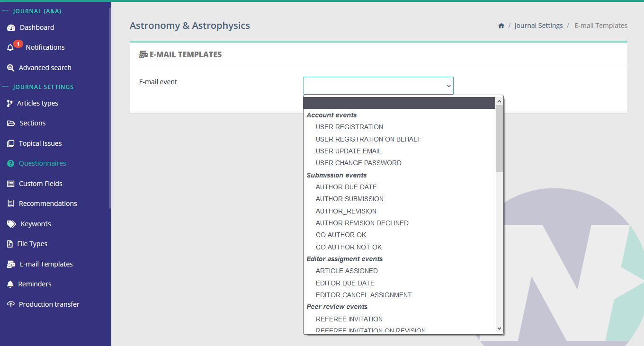Screen dimensions: 644x346
Task: Click dropdown list scroll up arrow
Action: pos(499,101)
